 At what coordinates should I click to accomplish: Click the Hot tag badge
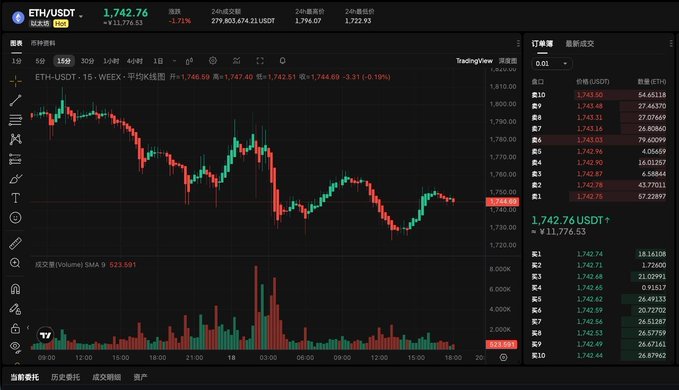click(61, 24)
